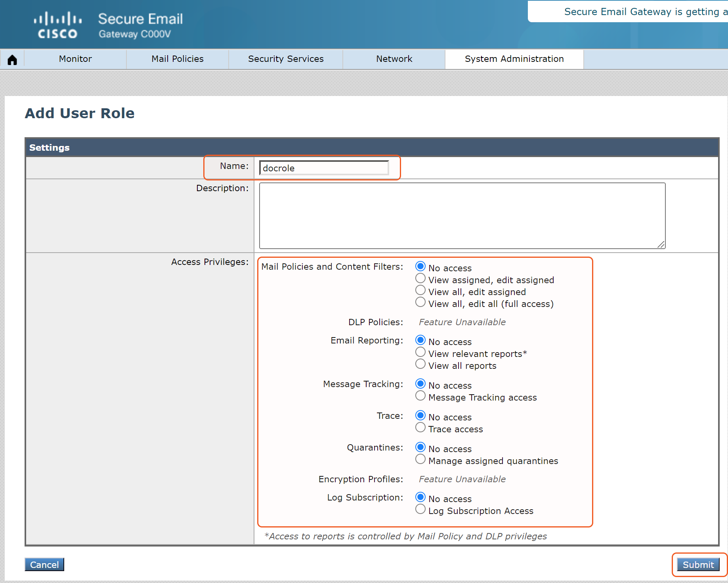728x583 pixels.
Task: Select 'Log Subscription Access' radio button
Action: [x=420, y=509]
